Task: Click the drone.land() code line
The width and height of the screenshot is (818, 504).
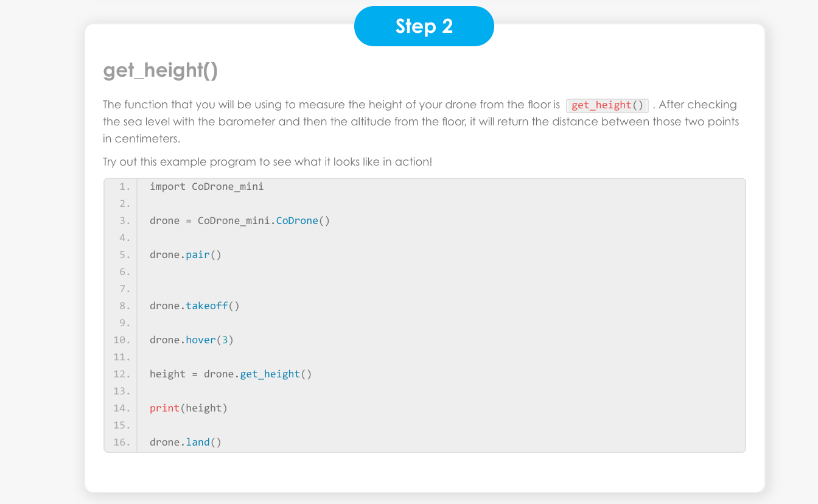Action: click(x=185, y=442)
